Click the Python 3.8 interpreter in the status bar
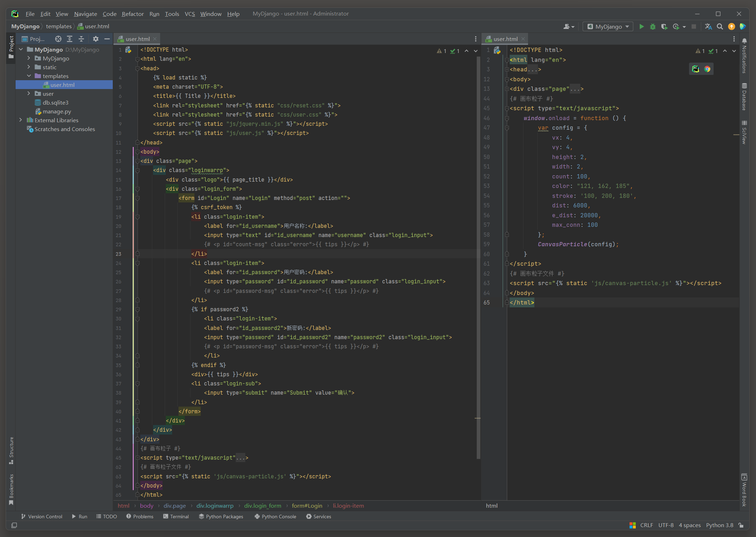 pos(720,525)
